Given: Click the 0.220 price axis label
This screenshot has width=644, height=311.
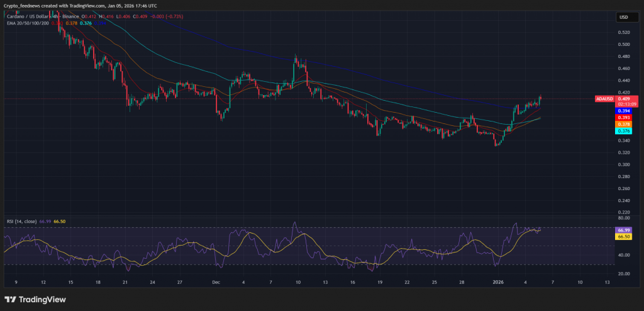Looking at the screenshot, I should pyautogui.click(x=623, y=212).
